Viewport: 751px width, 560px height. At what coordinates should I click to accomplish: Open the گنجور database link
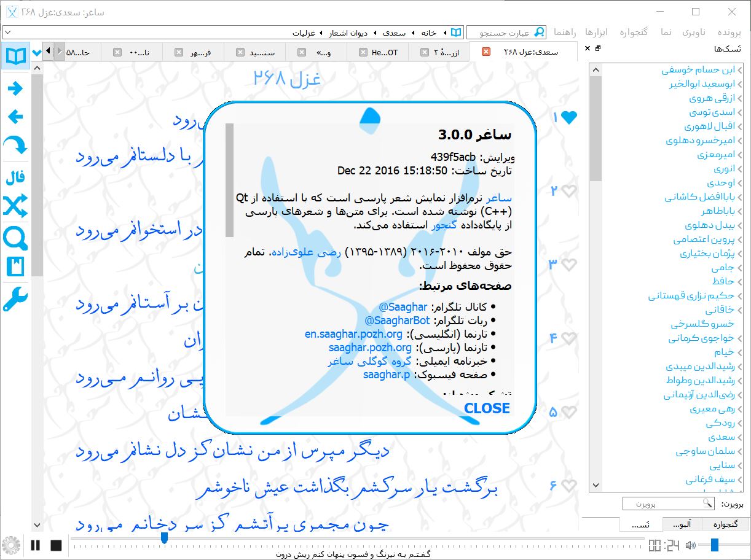point(443,225)
